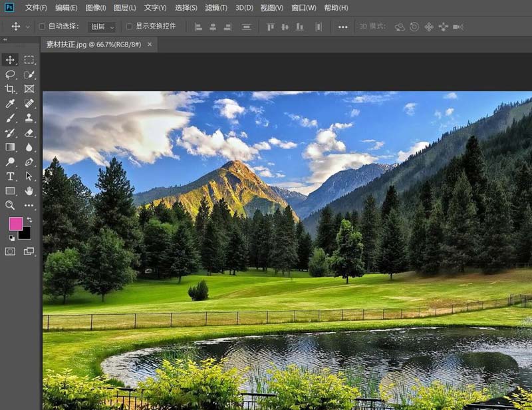This screenshot has height=410, width=532.
Task: Expand the Move tool preset picker arrow
Action: pyautogui.click(x=28, y=27)
